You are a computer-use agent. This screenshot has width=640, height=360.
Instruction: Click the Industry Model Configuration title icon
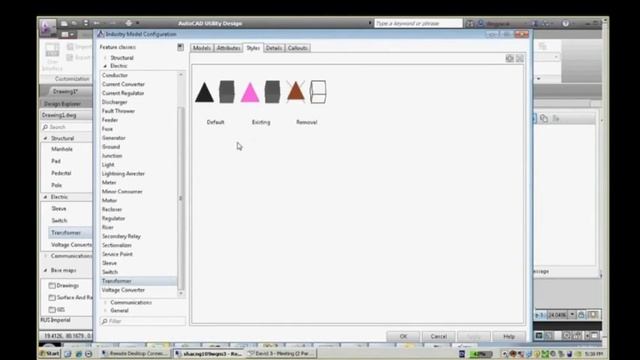click(x=100, y=34)
